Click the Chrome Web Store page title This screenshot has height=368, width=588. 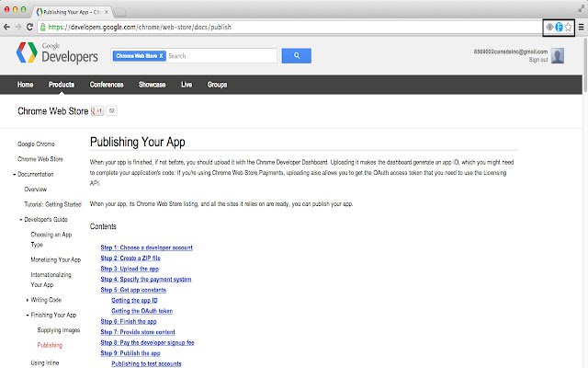(53, 111)
